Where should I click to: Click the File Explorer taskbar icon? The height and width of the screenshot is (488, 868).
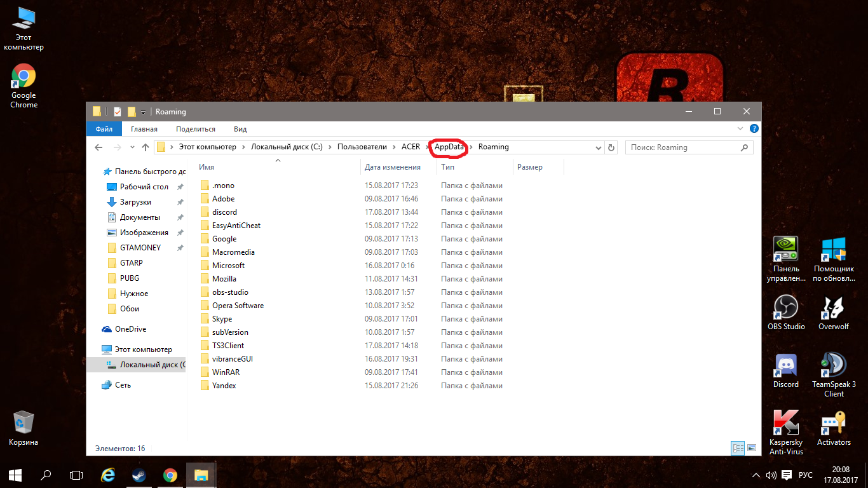click(x=201, y=475)
